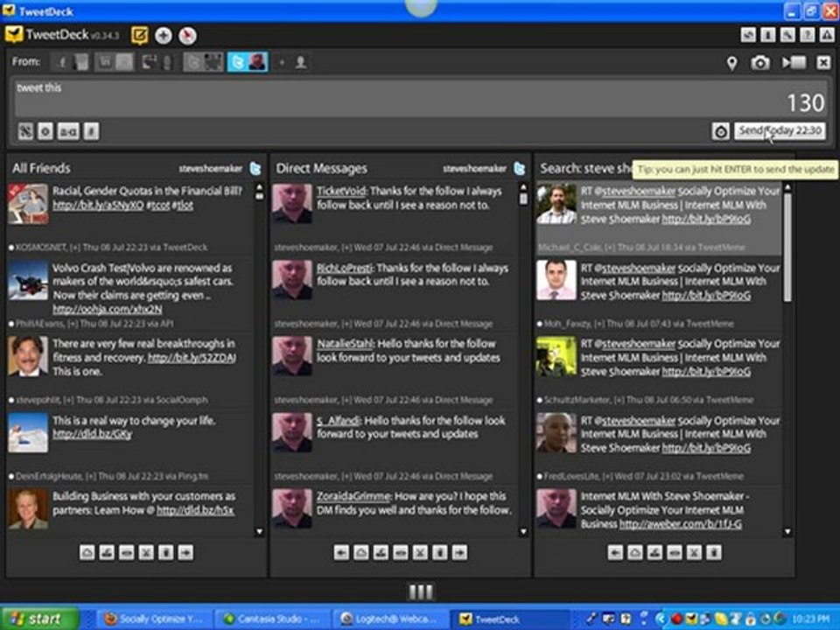Expand the [+] next to Michael_C_Cole
This screenshot has height=630, width=840.
pyautogui.click(x=610, y=248)
